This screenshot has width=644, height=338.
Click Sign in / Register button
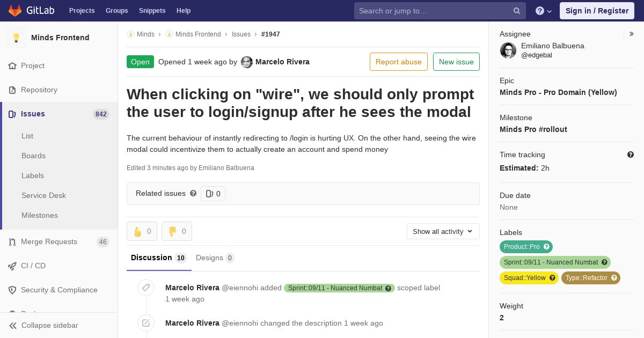coord(597,11)
